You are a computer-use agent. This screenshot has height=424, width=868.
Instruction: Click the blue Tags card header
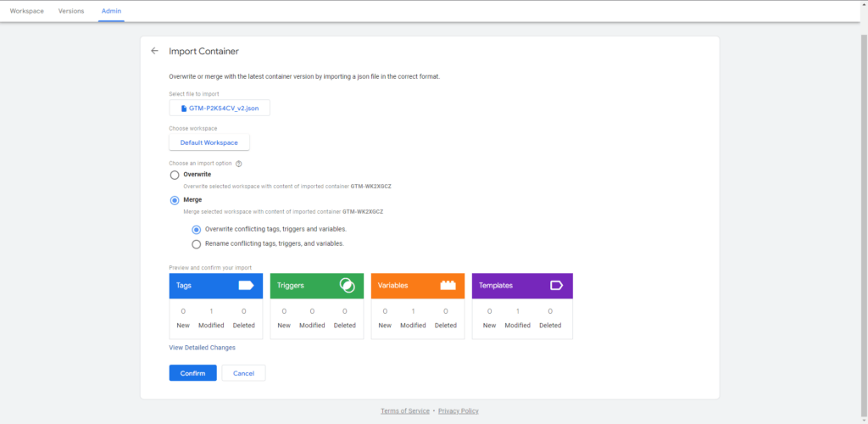tap(216, 286)
